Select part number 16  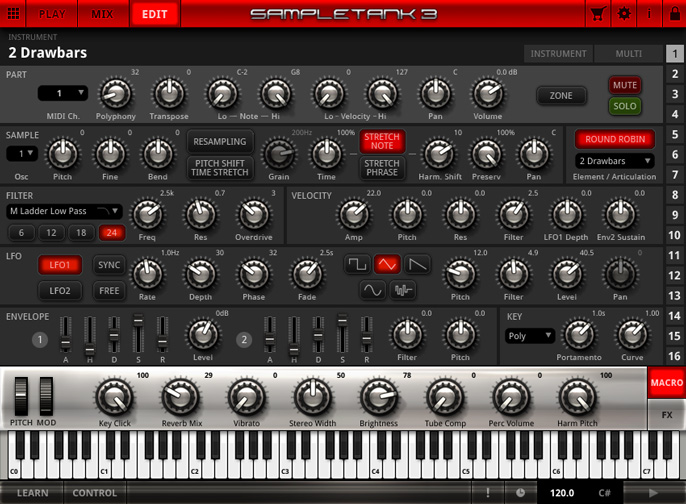[x=675, y=356]
